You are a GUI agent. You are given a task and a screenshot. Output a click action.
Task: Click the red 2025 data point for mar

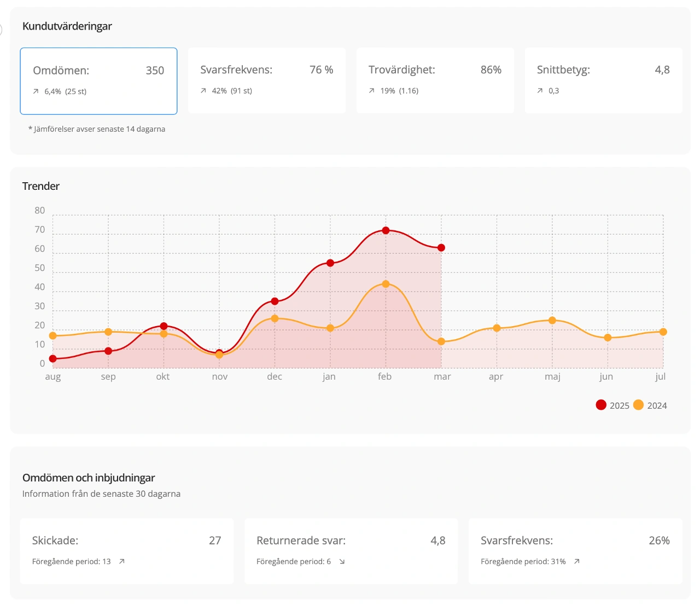(x=441, y=248)
